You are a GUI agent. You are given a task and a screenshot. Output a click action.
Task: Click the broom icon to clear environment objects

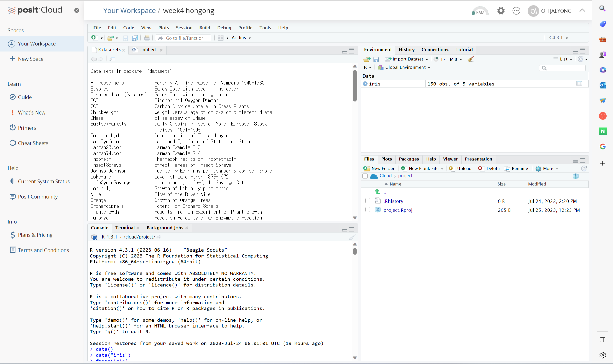(x=471, y=59)
